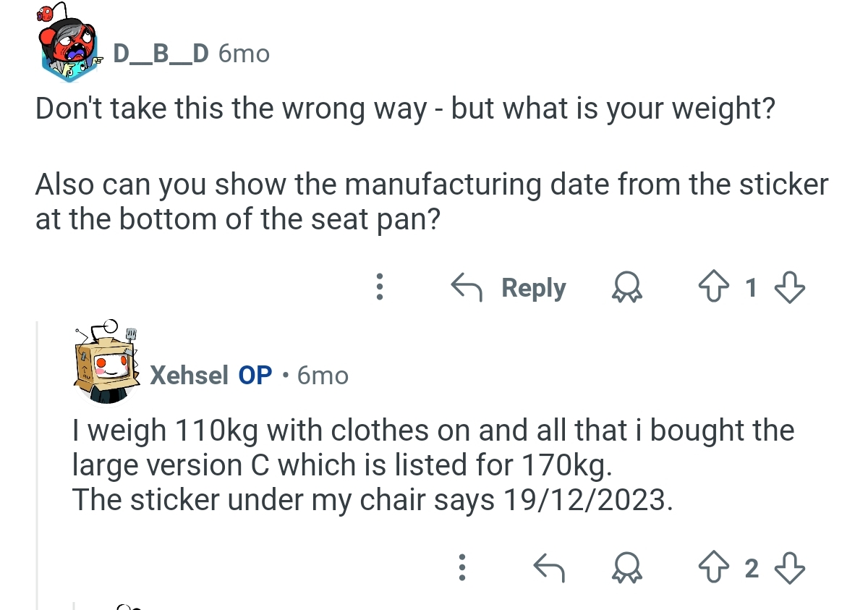The height and width of the screenshot is (610, 868).
Task: Click Xehsel's cardboard-box avatar
Action: pyautogui.click(x=107, y=363)
